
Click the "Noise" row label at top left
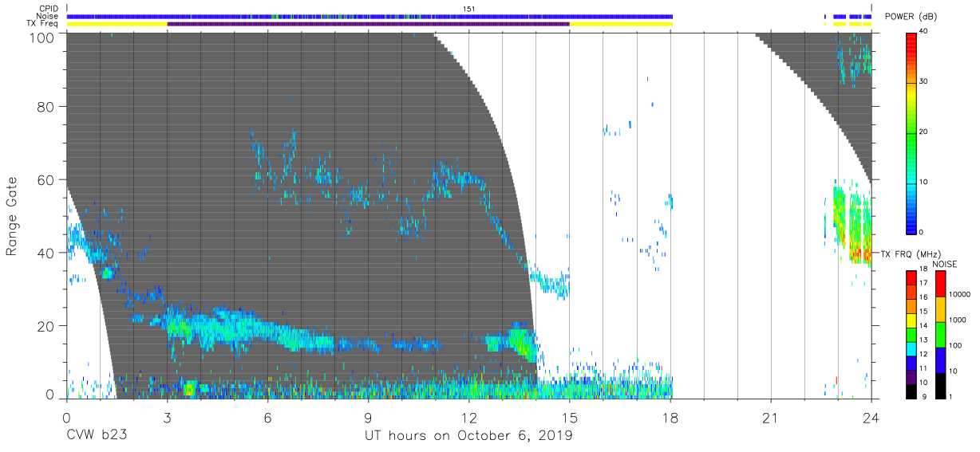[49, 16]
